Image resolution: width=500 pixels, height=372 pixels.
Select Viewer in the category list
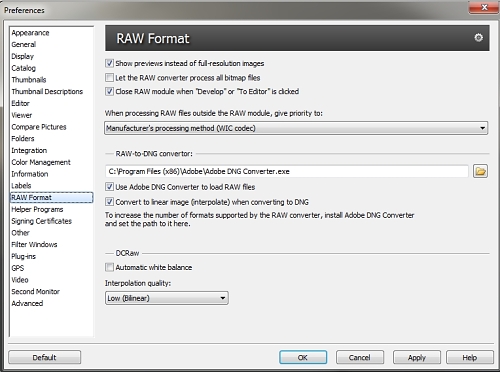pos(22,115)
